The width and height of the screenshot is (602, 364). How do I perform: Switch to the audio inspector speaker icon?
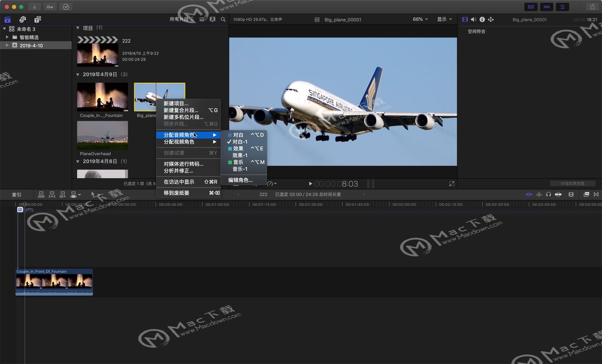pyautogui.click(x=473, y=19)
